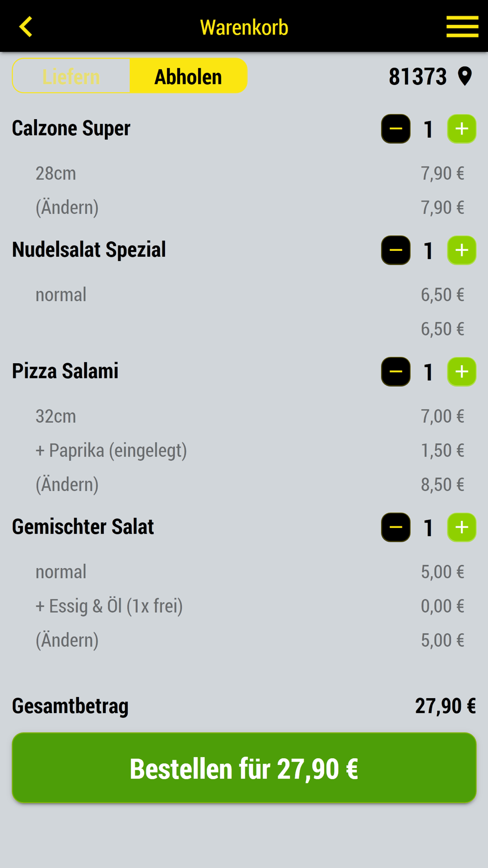
Task: Select the Abholen pickup option
Action: [x=188, y=76]
